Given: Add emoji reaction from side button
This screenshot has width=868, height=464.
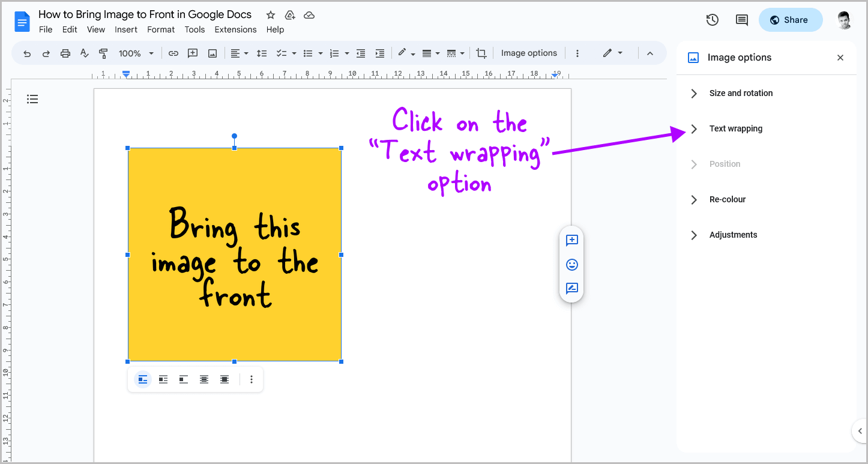Looking at the screenshot, I should tap(572, 264).
